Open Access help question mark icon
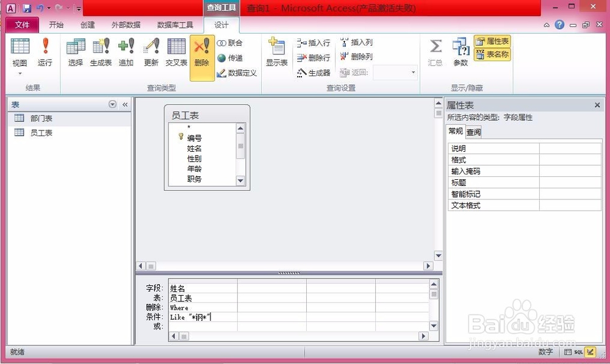The image size is (610, 364). (x=559, y=25)
